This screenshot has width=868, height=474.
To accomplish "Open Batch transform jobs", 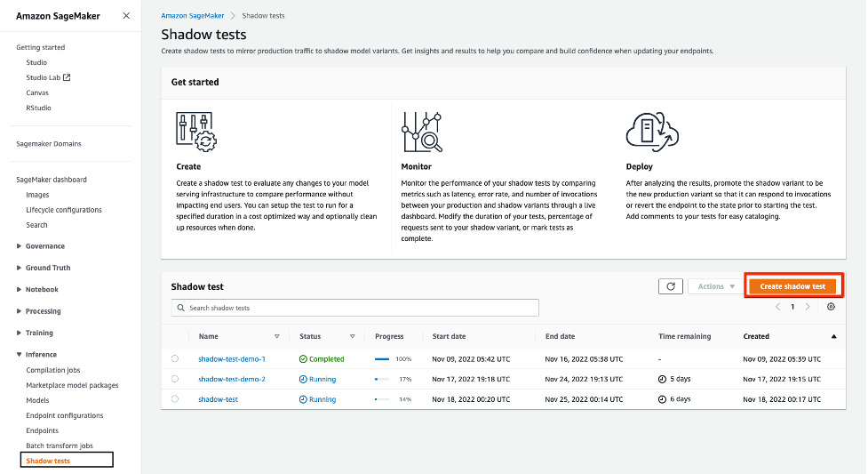I will click(x=60, y=446).
